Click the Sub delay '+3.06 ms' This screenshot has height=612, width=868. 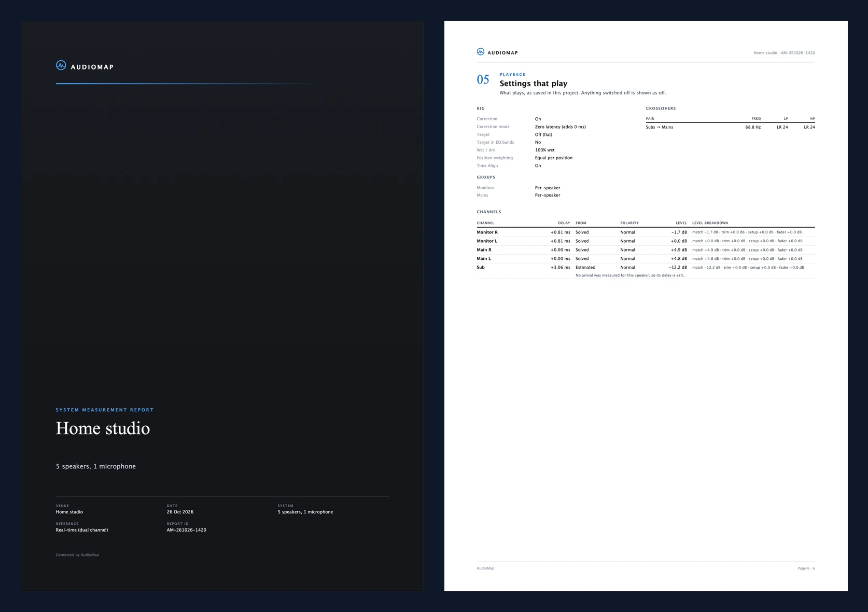(560, 268)
